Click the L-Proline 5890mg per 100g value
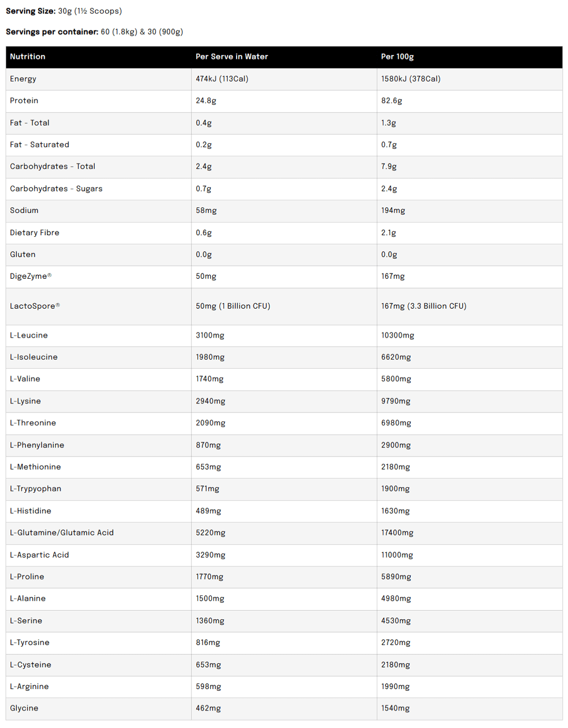This screenshot has height=728, width=568. pyautogui.click(x=396, y=577)
